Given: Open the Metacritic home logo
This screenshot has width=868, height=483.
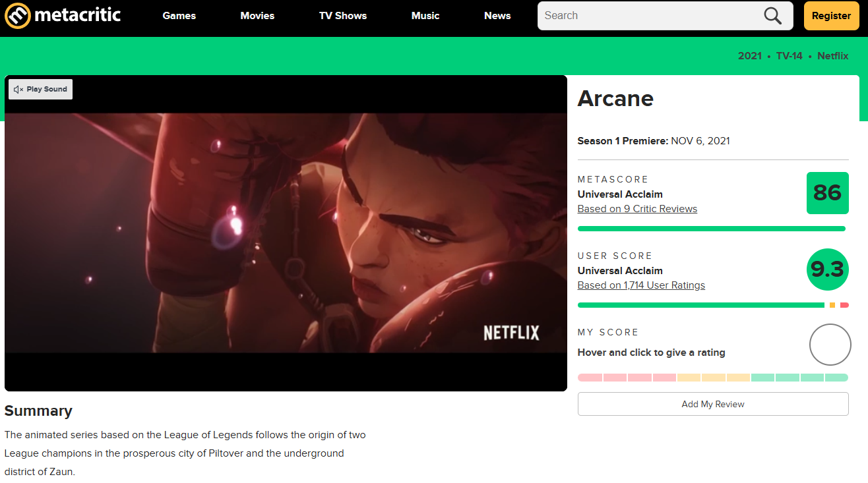Looking at the screenshot, I should pyautogui.click(x=63, y=15).
